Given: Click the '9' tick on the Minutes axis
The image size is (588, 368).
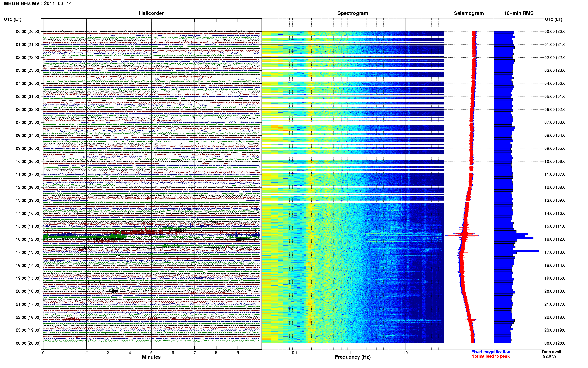Looking at the screenshot, I should 238,353.
